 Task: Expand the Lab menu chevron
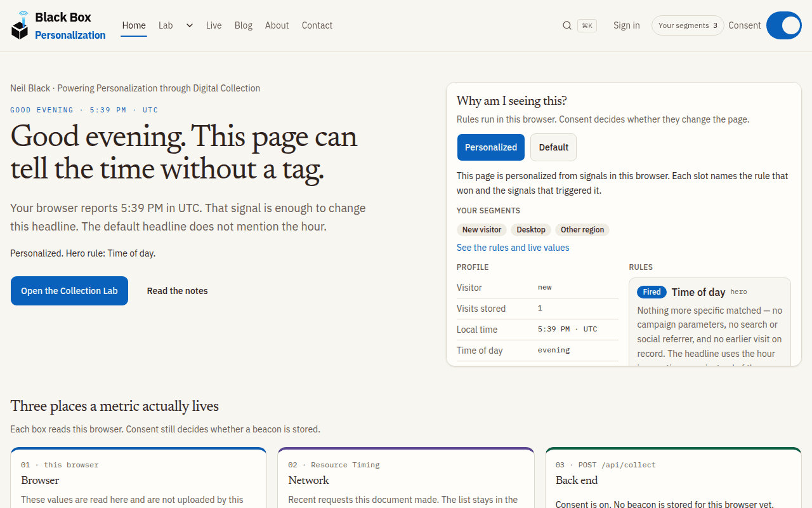[x=189, y=25]
